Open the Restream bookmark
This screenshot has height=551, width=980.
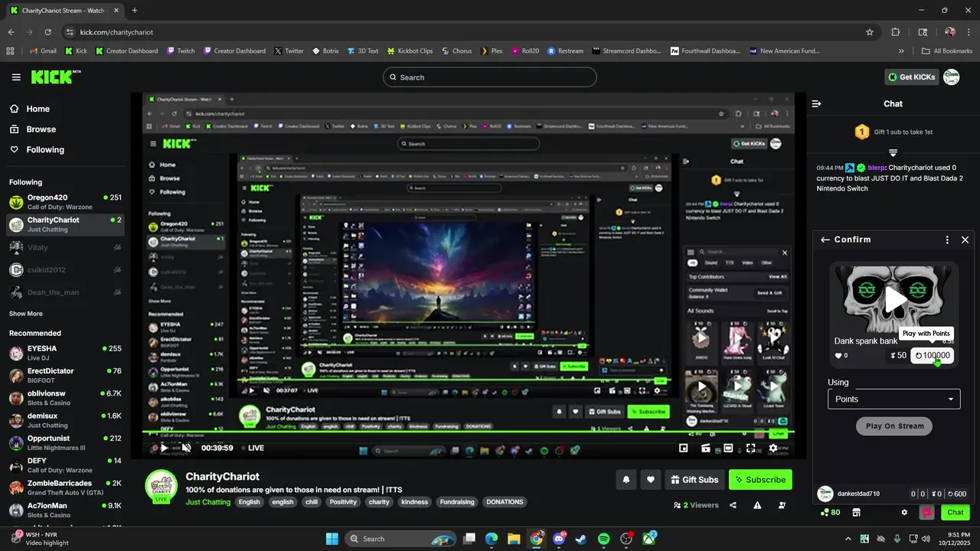click(x=565, y=51)
